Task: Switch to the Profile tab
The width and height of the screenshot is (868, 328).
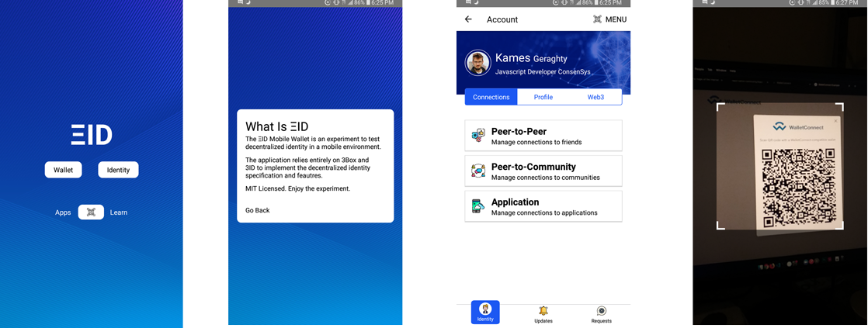Action: [x=543, y=97]
